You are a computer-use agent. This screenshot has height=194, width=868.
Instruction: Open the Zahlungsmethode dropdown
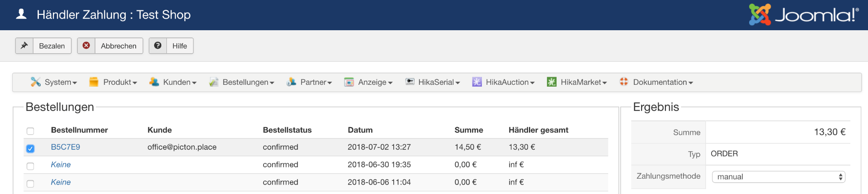coord(778,177)
